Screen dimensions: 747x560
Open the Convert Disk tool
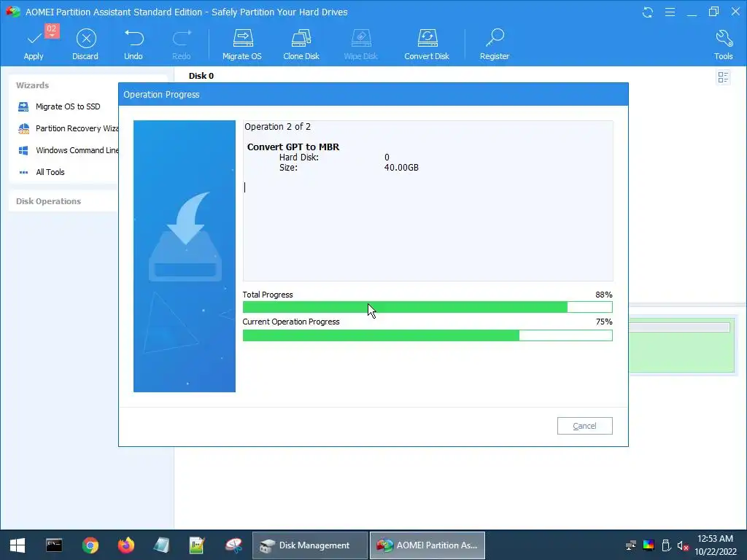click(x=427, y=44)
